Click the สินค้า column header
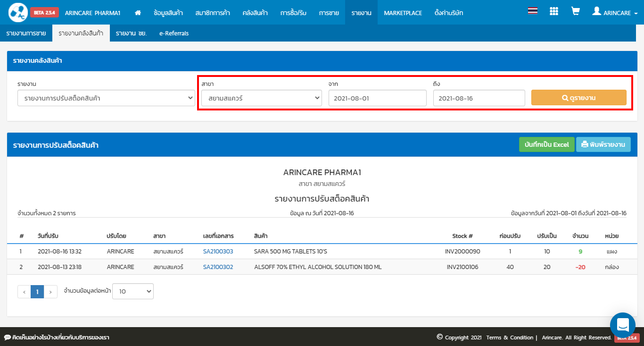Image resolution: width=644 pixels, height=346 pixels. click(261, 236)
